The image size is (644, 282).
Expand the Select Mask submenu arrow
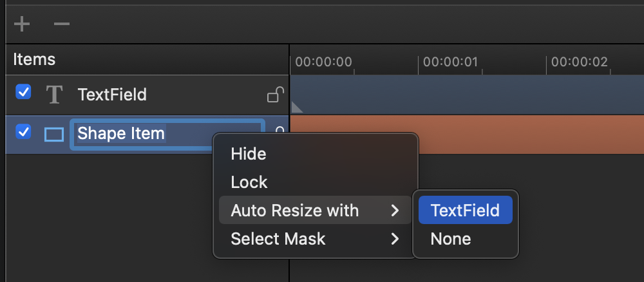[395, 238]
